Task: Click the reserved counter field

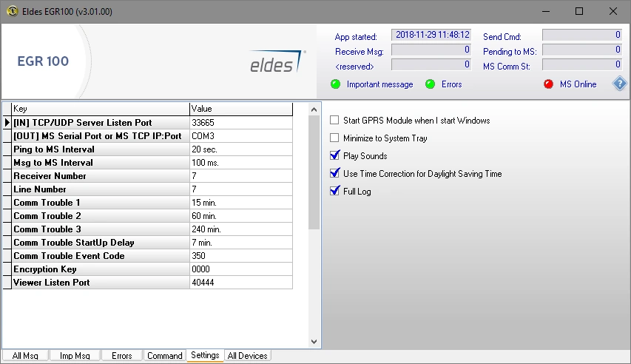Action: click(x=431, y=65)
